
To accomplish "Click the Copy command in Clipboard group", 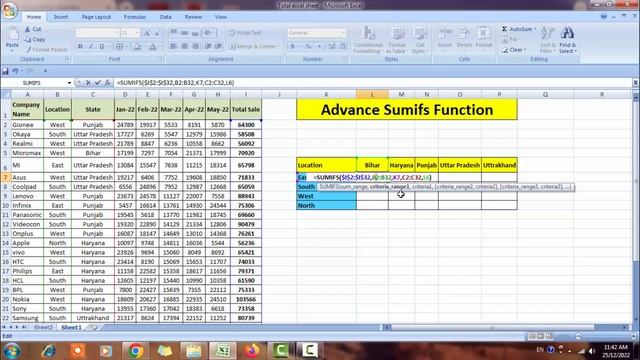I will pos(35,39).
